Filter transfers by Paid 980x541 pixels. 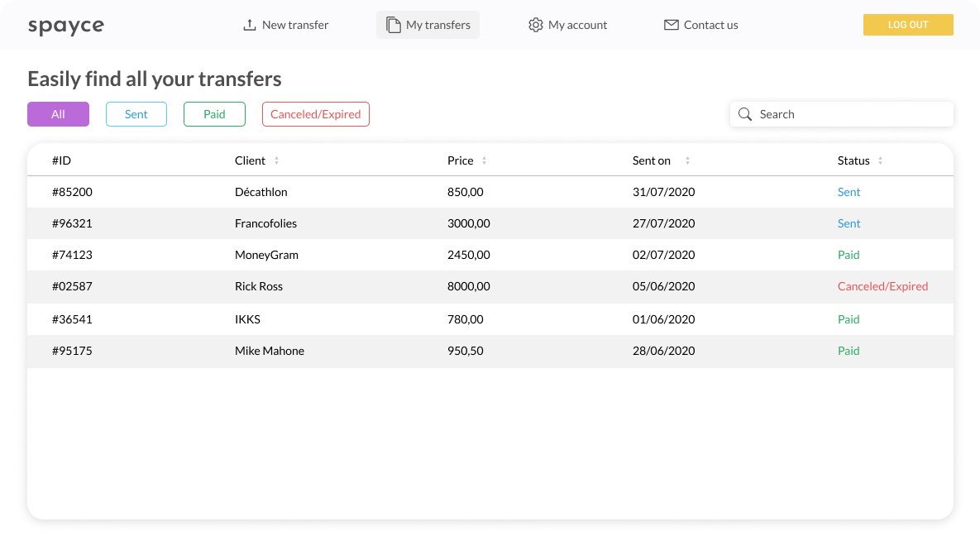(x=214, y=114)
